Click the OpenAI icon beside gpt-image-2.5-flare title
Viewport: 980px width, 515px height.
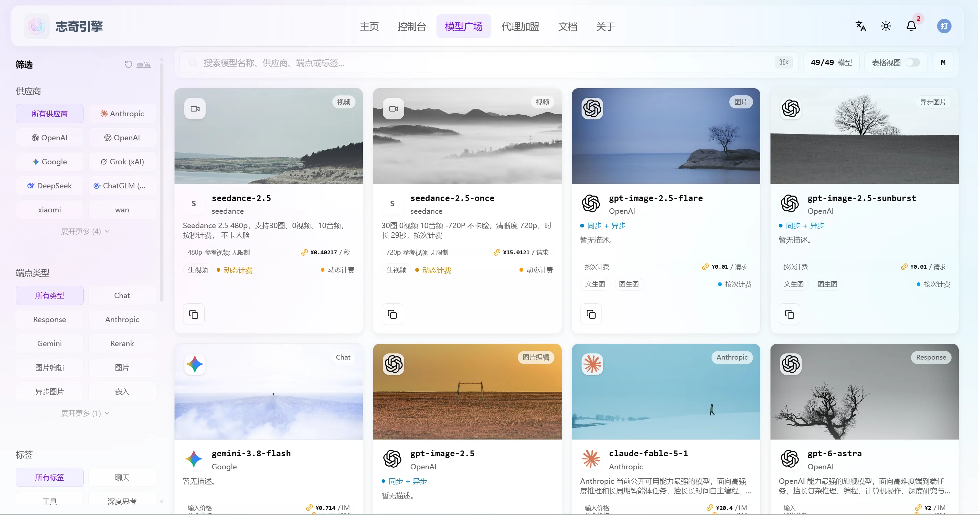pos(591,203)
